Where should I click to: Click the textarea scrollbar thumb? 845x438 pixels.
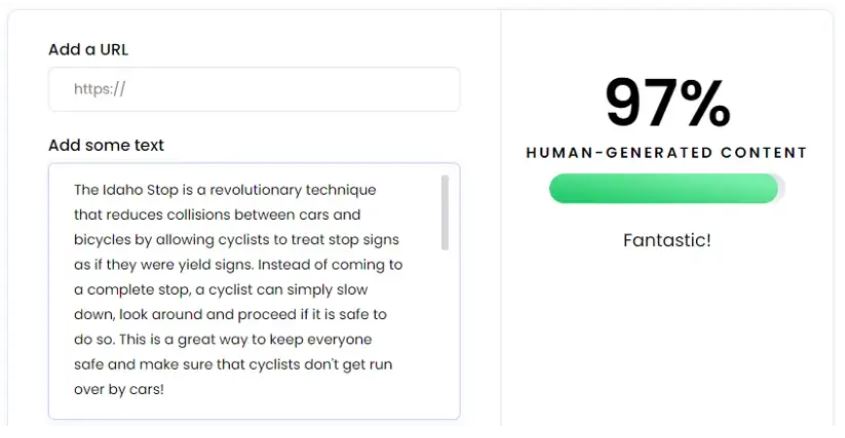coord(445,213)
